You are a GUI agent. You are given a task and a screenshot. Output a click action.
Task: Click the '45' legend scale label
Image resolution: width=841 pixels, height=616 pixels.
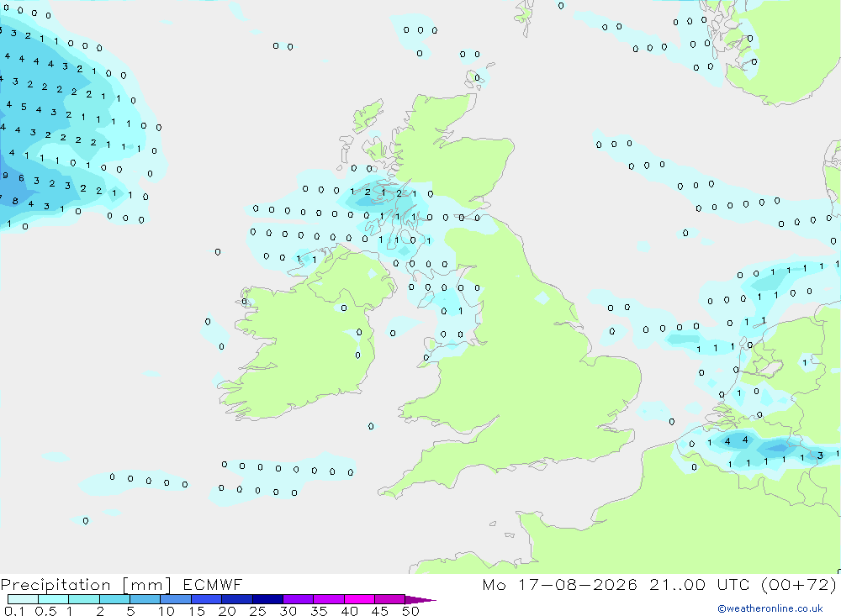coord(380,611)
